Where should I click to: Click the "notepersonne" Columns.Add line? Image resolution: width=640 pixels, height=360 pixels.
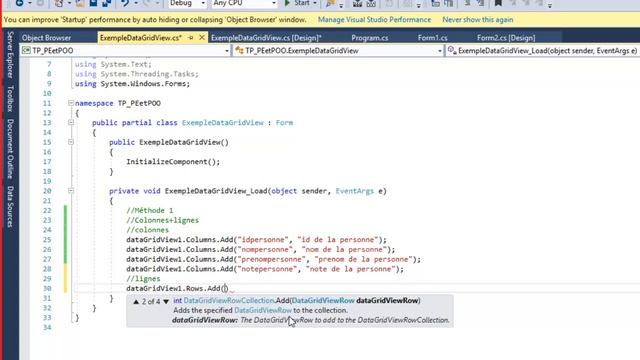tap(265, 269)
